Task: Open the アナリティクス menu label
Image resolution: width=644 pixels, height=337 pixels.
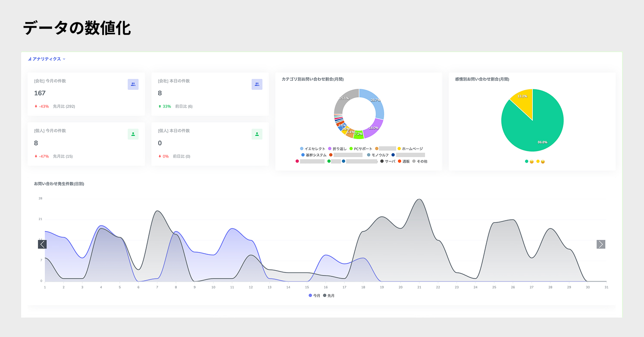Action: pos(47,59)
